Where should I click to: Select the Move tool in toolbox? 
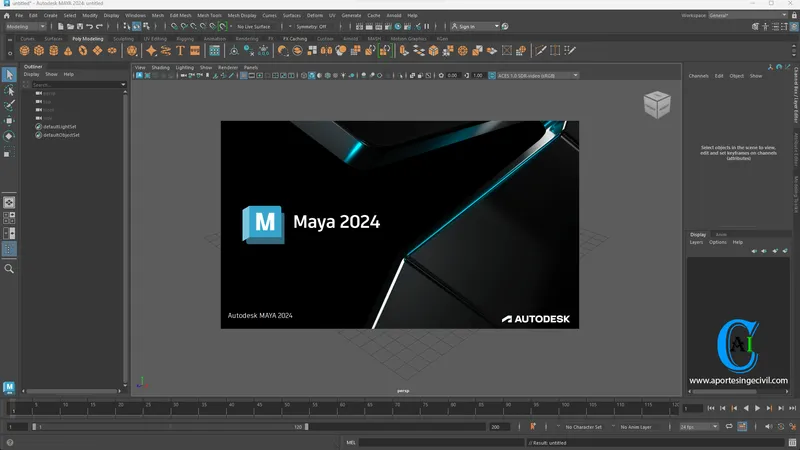pyautogui.click(x=9, y=121)
